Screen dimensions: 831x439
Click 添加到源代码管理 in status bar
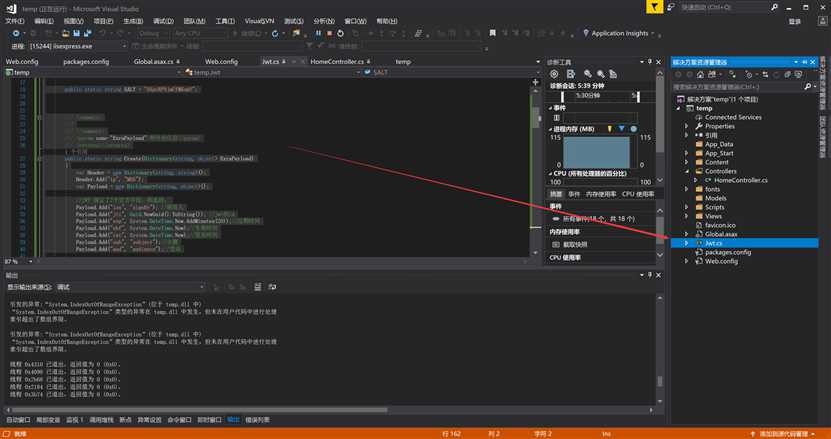(x=783, y=434)
